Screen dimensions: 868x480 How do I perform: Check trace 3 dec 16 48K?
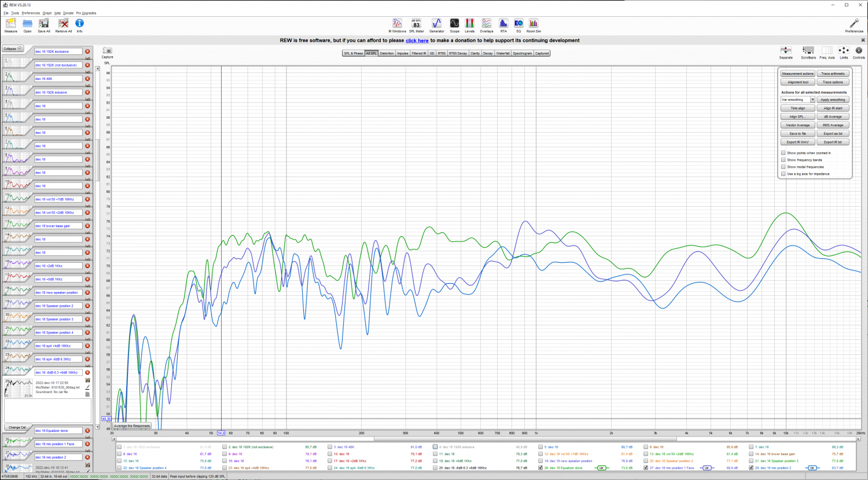[330, 447]
